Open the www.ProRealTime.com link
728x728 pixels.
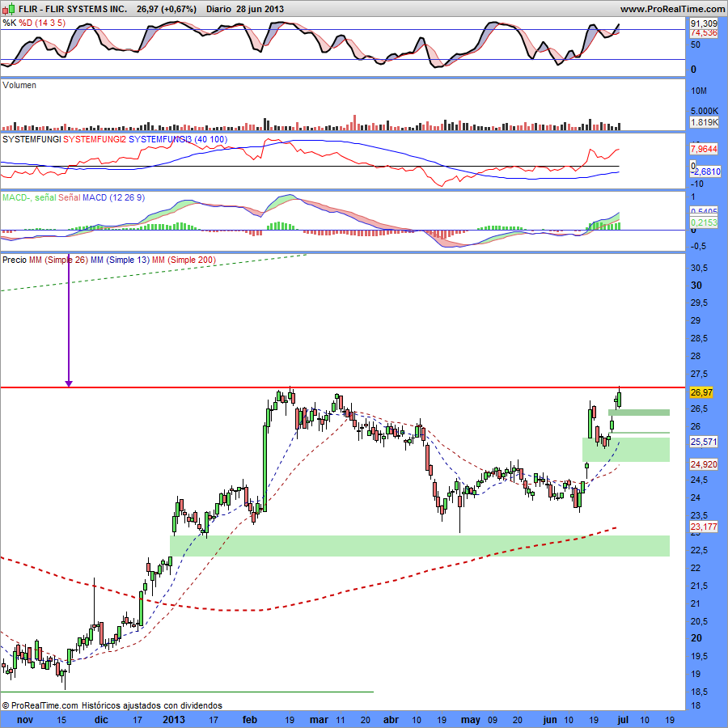click(x=672, y=9)
